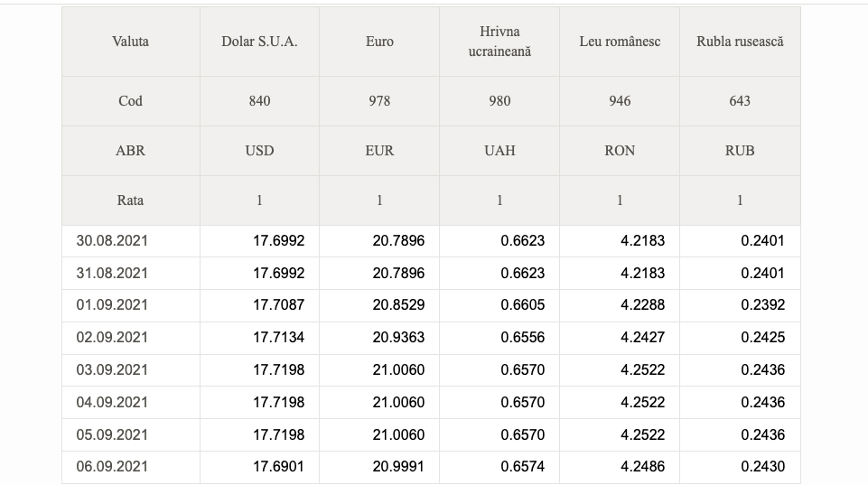
Task: Select the Hrivna ucraineană header
Action: pos(499,42)
